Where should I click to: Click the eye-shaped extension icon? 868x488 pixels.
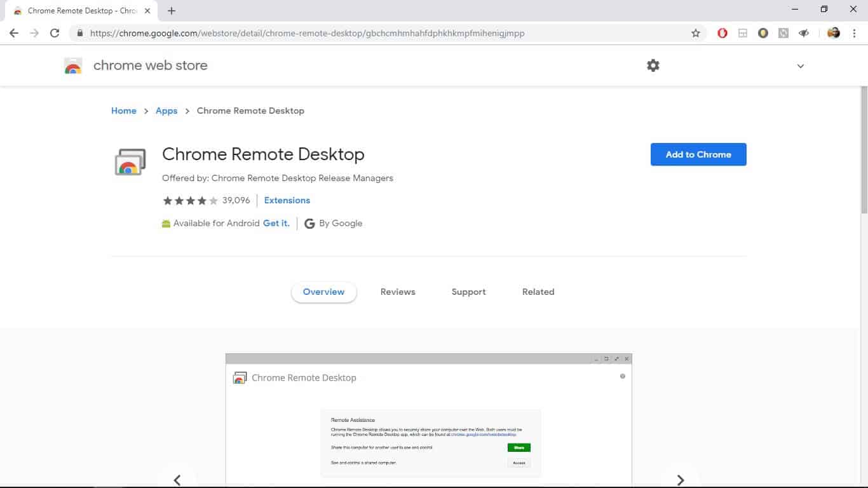(x=804, y=33)
